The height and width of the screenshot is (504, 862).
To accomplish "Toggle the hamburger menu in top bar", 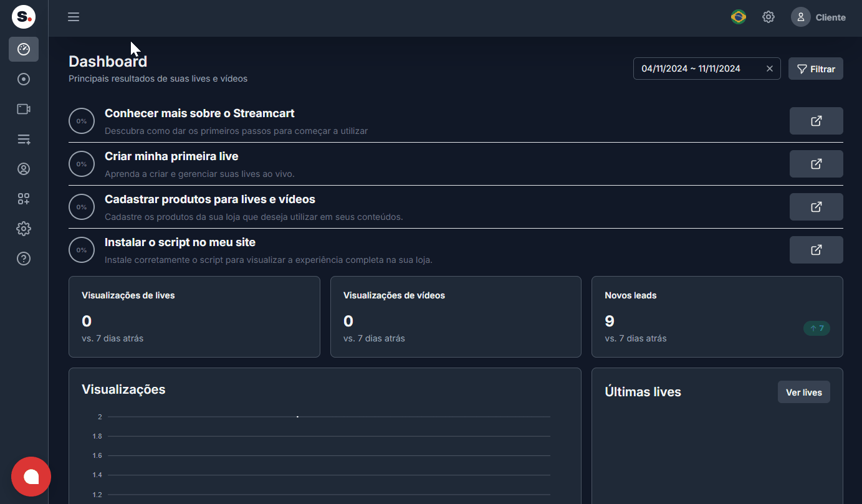I will (x=74, y=17).
